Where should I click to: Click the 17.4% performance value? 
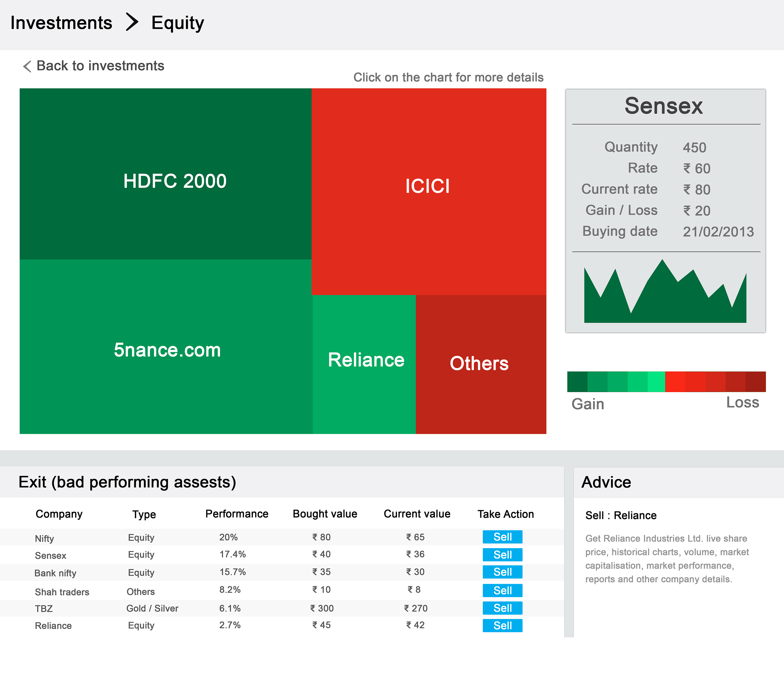(x=232, y=554)
